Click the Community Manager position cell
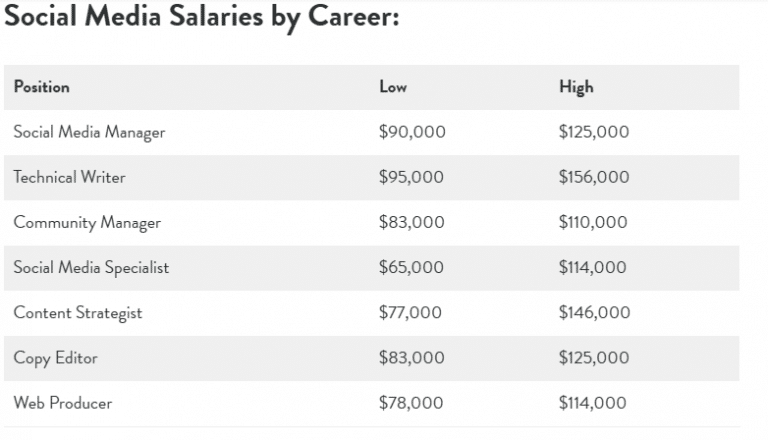Screen dimensions: 768x440 pyautogui.click(x=87, y=222)
